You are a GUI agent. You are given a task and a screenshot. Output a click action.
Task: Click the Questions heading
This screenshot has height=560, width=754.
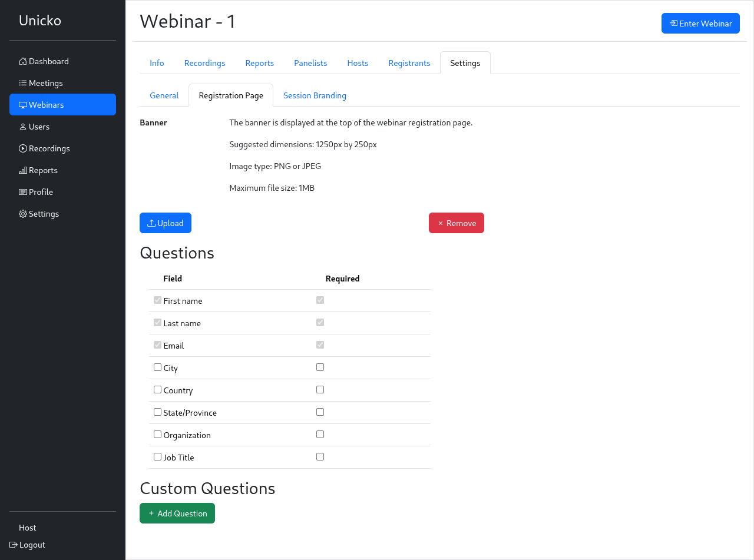tap(177, 253)
